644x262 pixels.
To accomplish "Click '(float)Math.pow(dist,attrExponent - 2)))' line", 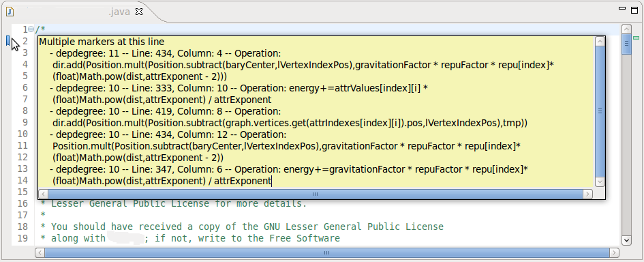I will coord(140,76).
